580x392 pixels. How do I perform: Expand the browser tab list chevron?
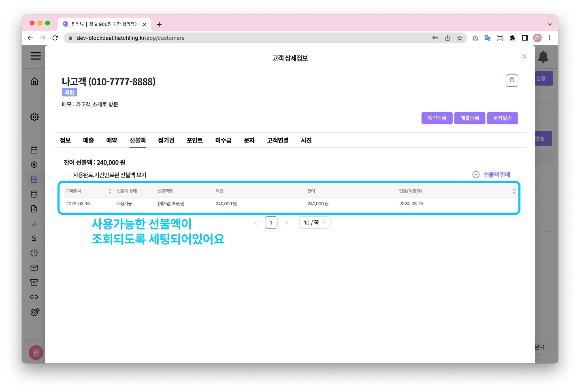[x=549, y=24]
